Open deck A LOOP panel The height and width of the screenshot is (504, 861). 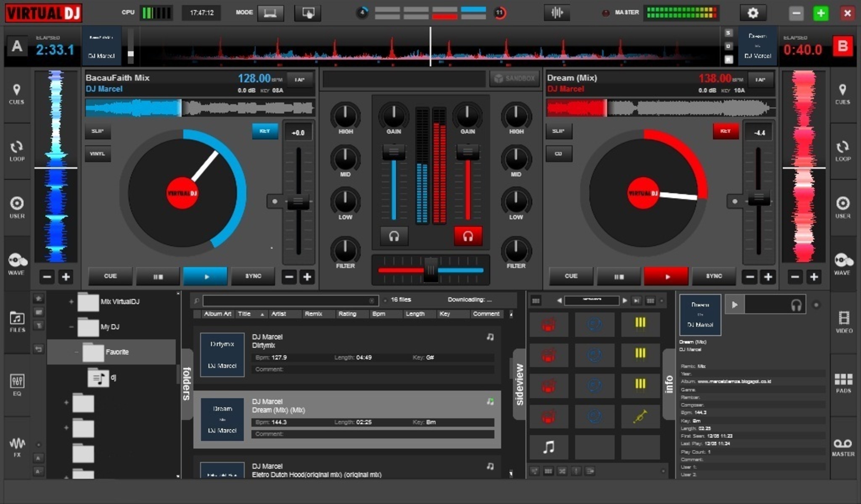click(16, 152)
